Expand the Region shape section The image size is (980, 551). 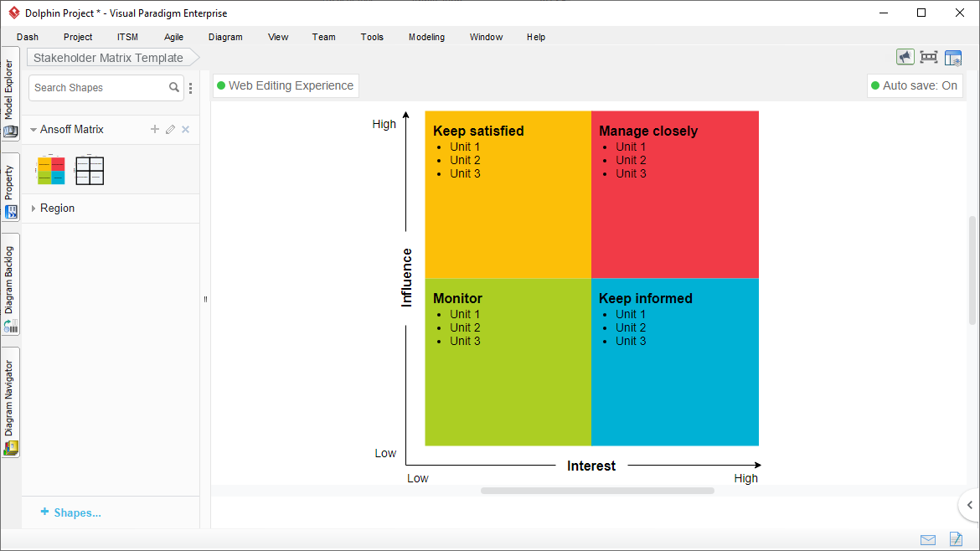tap(34, 208)
